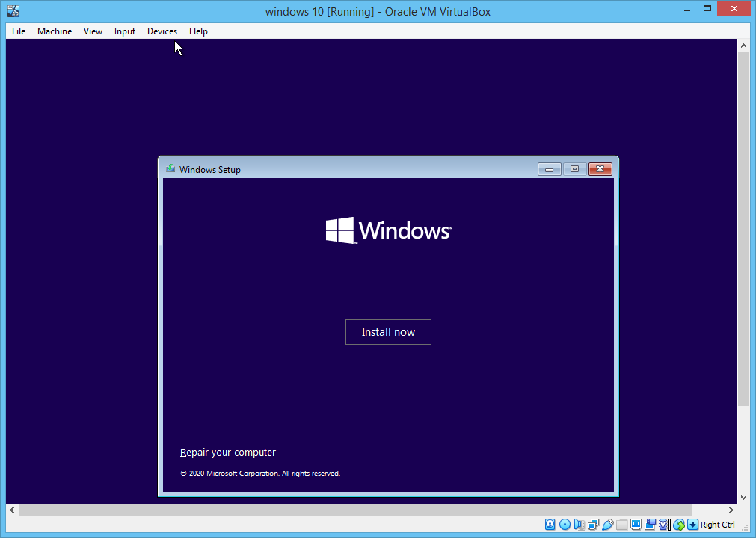Click the 'Right Ctrl' host key label
The width and height of the screenshot is (756, 538).
pyautogui.click(x=717, y=525)
